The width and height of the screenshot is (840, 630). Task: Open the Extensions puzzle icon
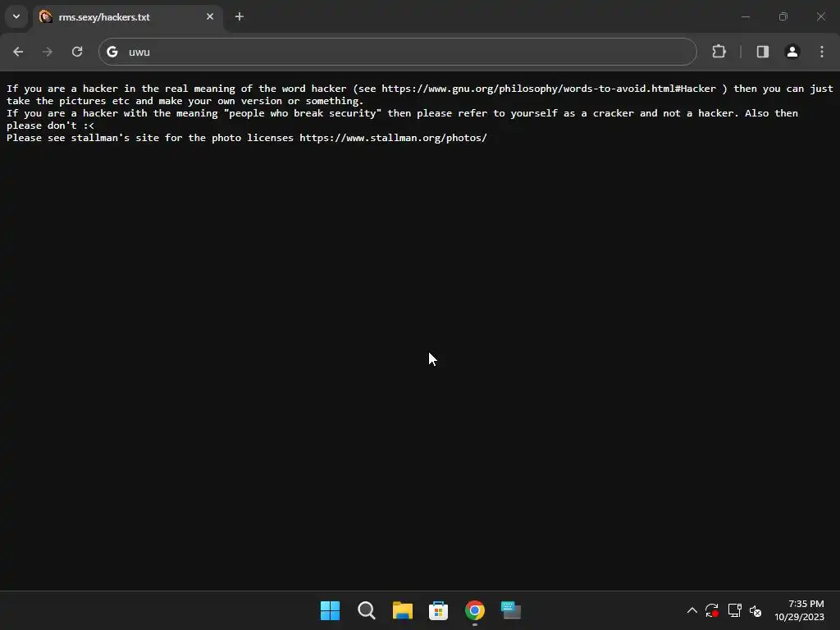pos(719,52)
